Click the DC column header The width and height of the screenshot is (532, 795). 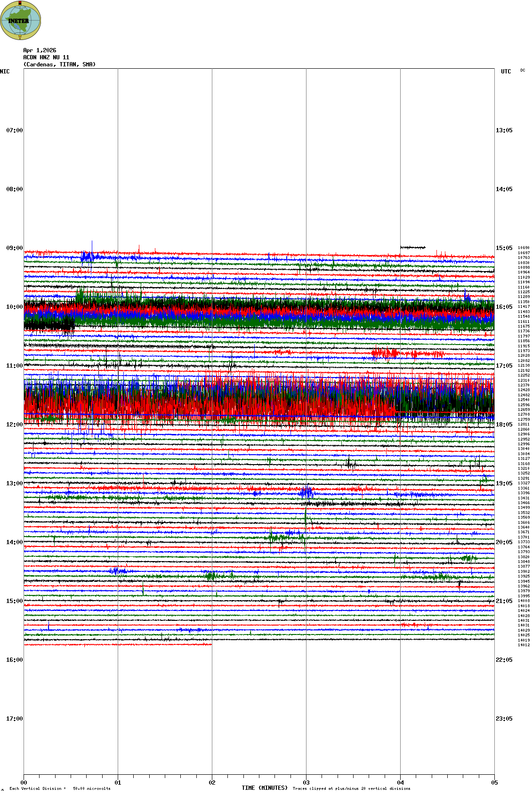click(x=523, y=71)
